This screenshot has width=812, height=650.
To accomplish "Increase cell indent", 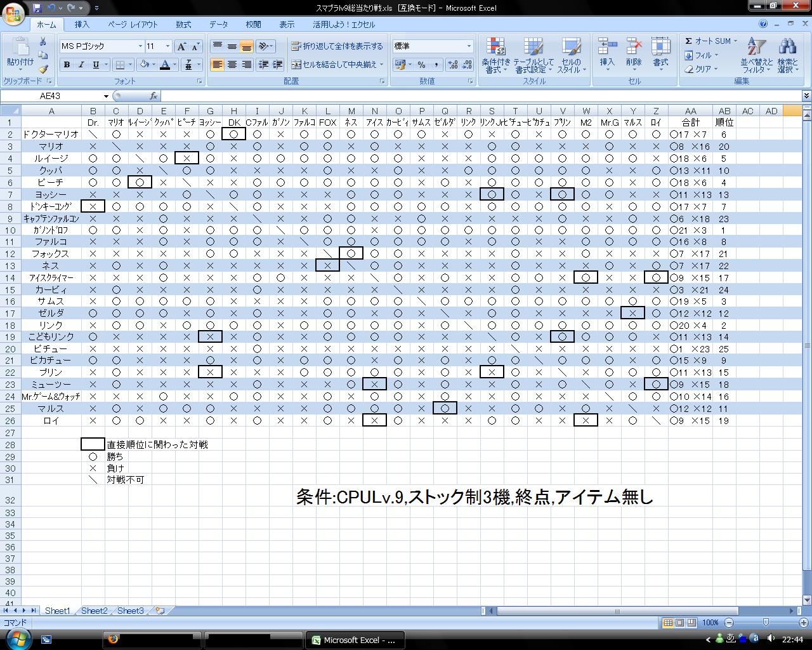I will click(x=277, y=65).
